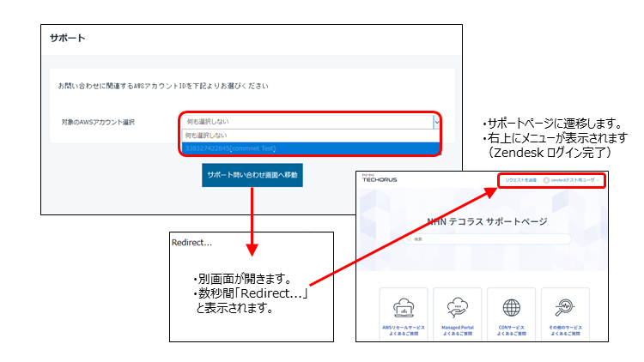This screenshot has height=362, width=644.
Task: Click the 対象のAWSアカウント選択 label
Action: tap(98, 123)
